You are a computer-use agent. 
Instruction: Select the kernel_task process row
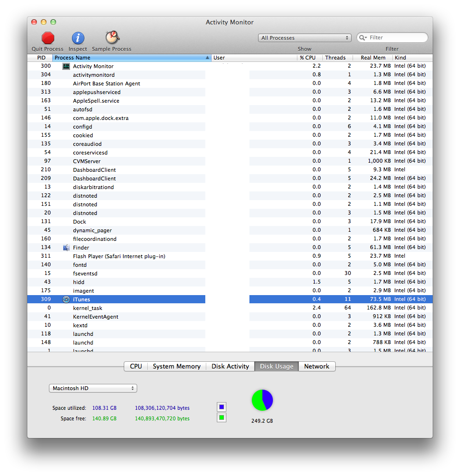pos(230,308)
